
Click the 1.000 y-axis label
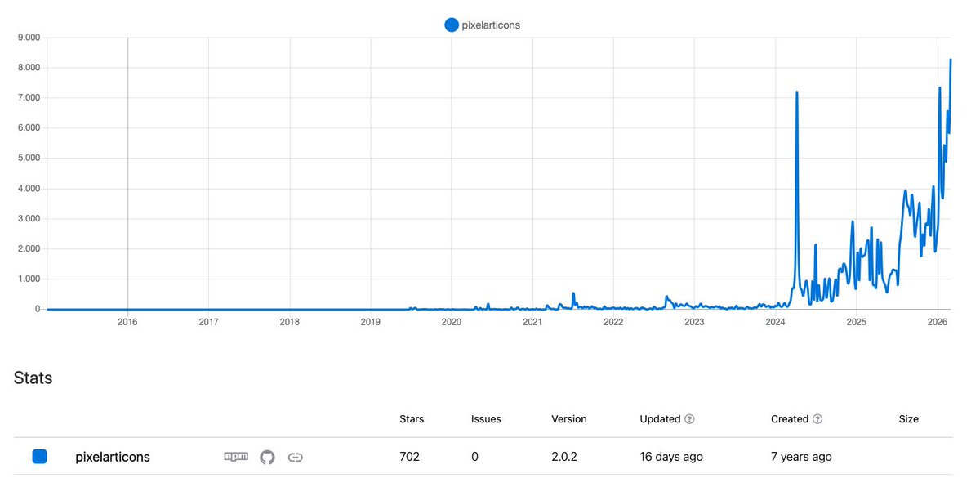(29, 279)
